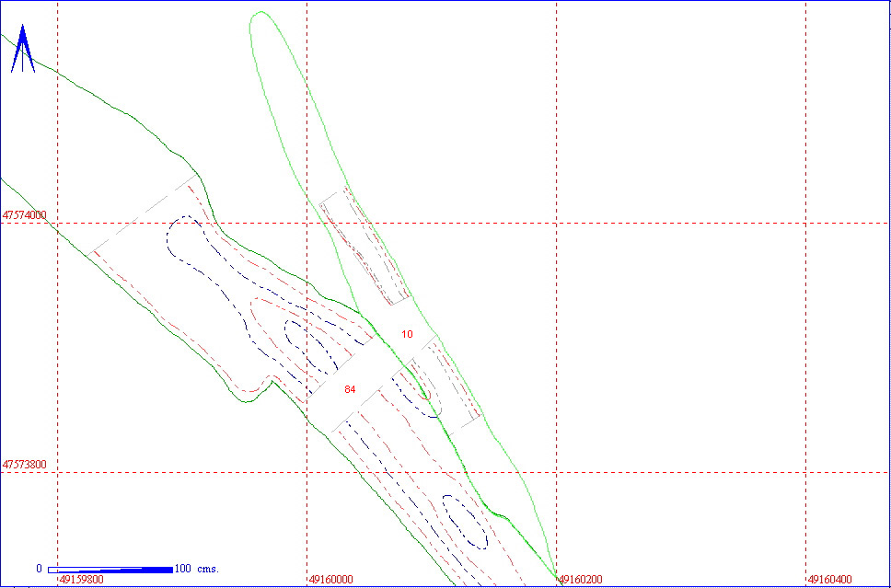Click grid intersection of 49160400 and 47573800
The height and width of the screenshot is (588, 891).
805,472
